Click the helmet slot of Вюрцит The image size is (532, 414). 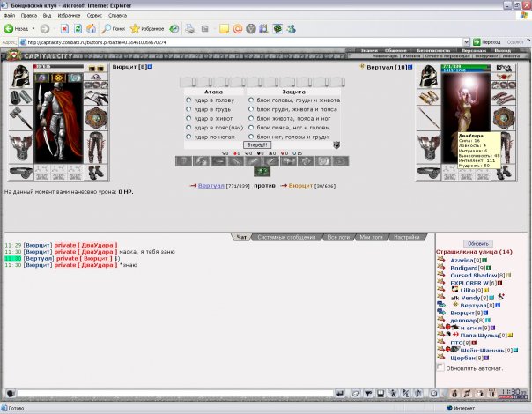coord(20,76)
